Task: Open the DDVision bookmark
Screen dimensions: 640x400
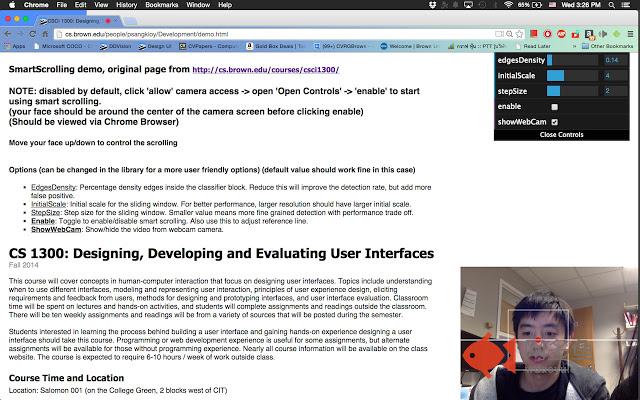Action: [x=116, y=46]
